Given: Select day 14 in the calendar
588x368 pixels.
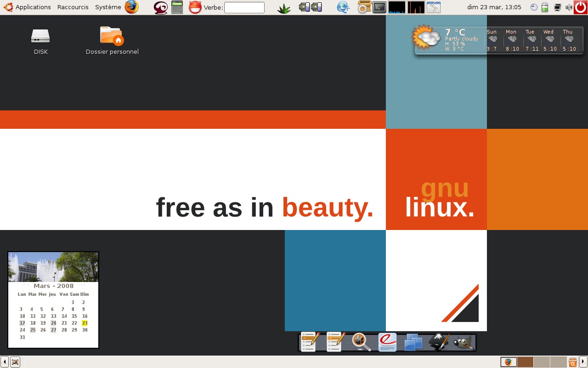Looking at the screenshot, I should 64,316.
